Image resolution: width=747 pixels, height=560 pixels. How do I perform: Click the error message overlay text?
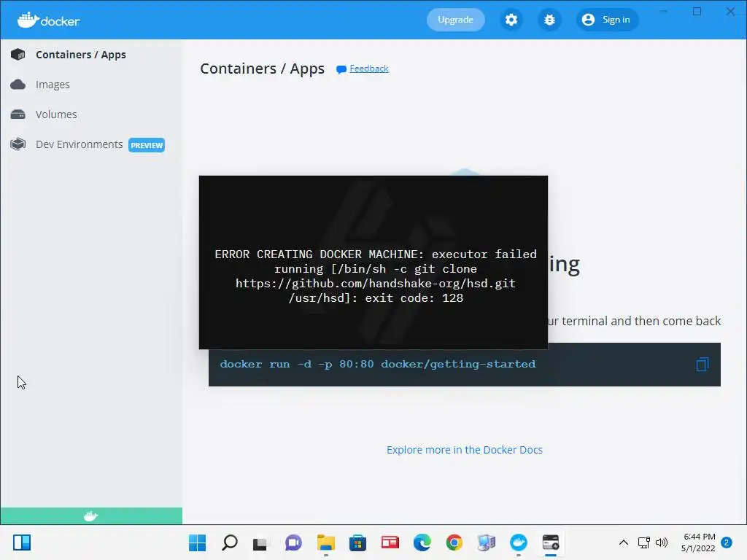[x=376, y=276]
